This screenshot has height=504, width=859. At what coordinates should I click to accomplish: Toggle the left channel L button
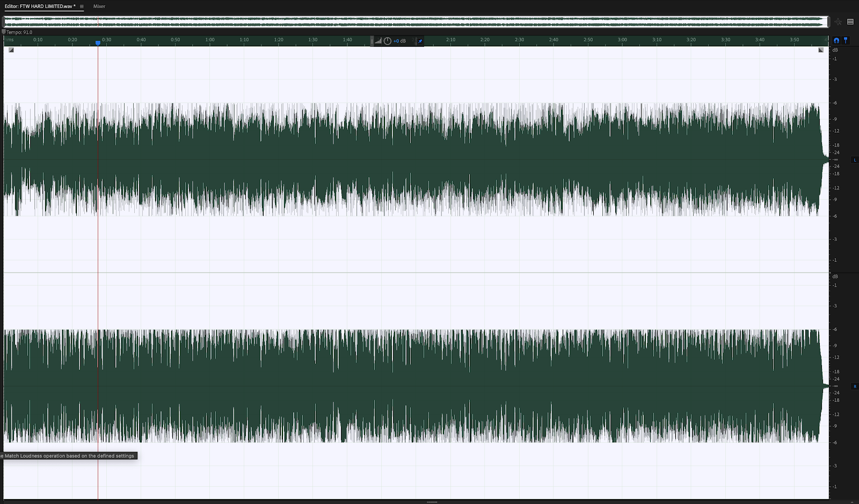[x=855, y=160]
